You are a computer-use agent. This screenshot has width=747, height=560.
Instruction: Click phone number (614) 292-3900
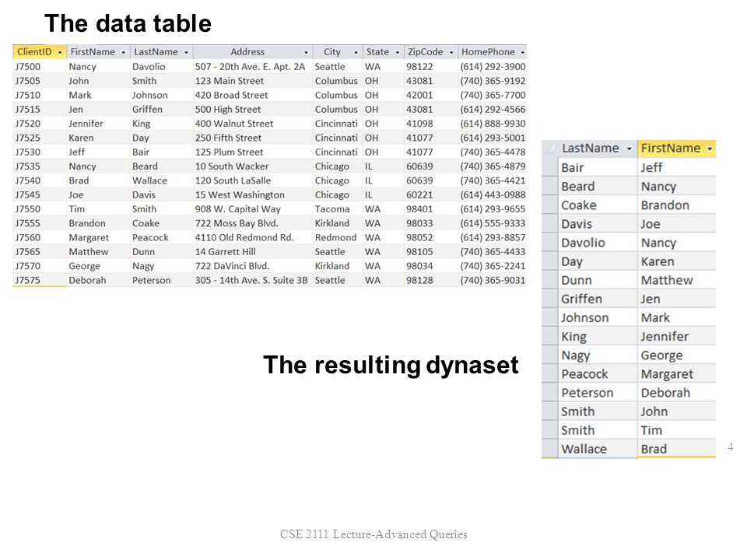click(493, 67)
